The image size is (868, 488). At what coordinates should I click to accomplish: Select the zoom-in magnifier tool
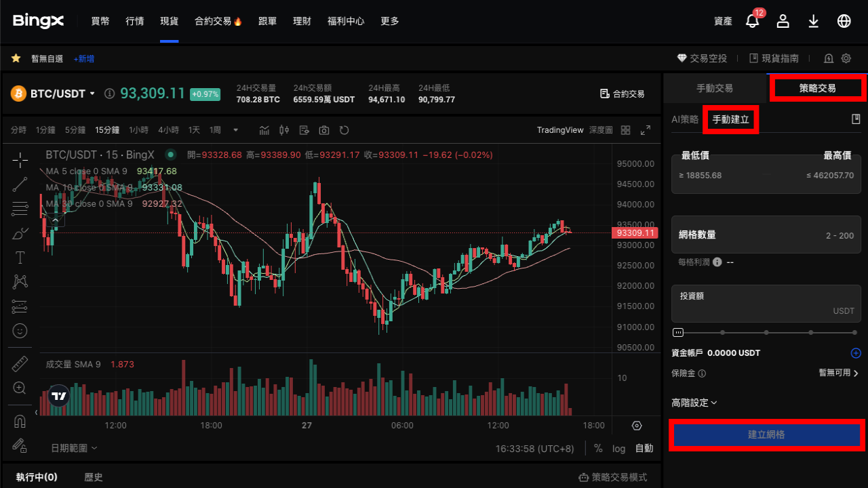(x=20, y=388)
